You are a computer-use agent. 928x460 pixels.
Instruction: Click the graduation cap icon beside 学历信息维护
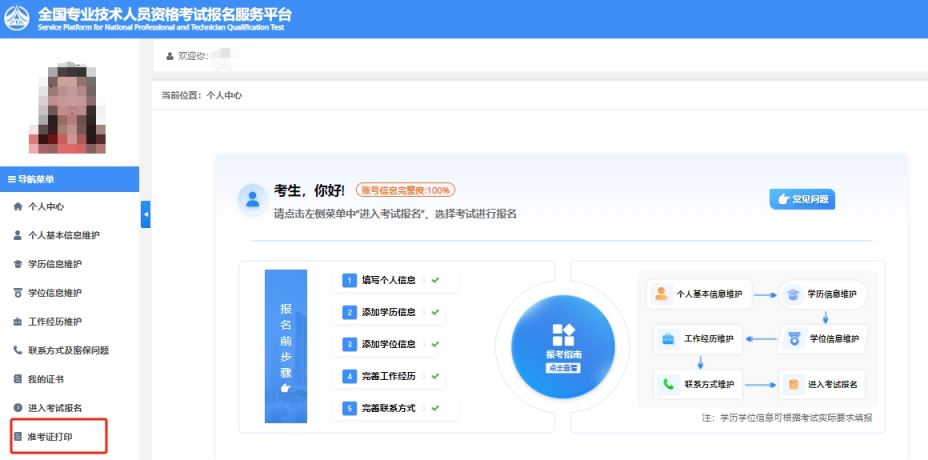[17, 265]
